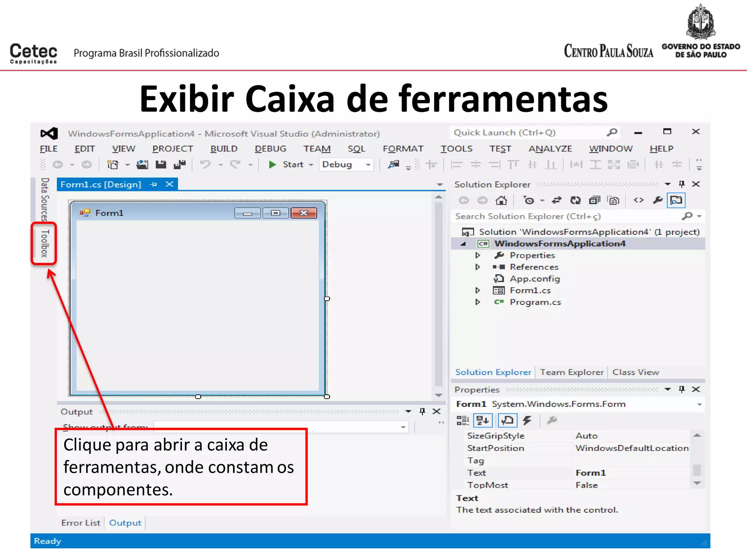
Task: Open the FORMAT menu
Action: (x=403, y=149)
